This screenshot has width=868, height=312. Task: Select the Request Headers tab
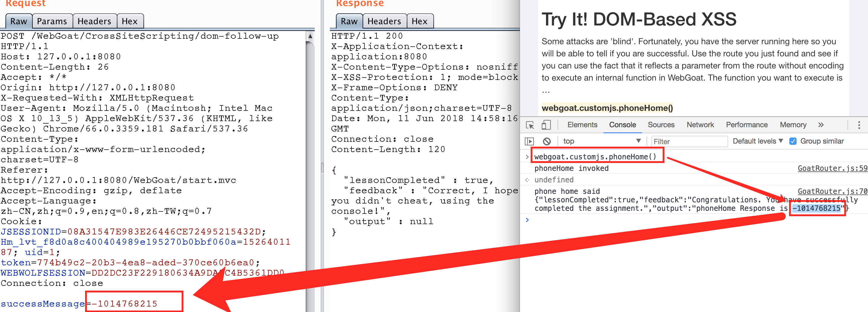click(x=94, y=21)
